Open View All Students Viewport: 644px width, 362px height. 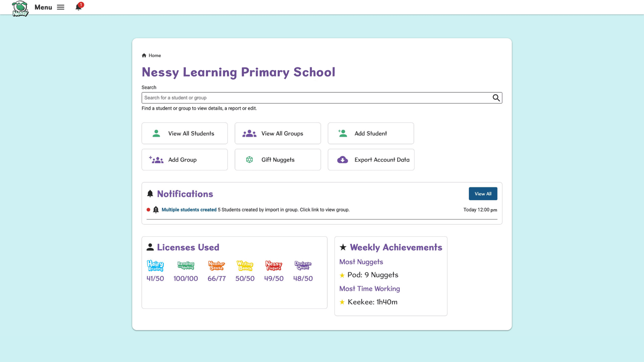pyautogui.click(x=185, y=133)
